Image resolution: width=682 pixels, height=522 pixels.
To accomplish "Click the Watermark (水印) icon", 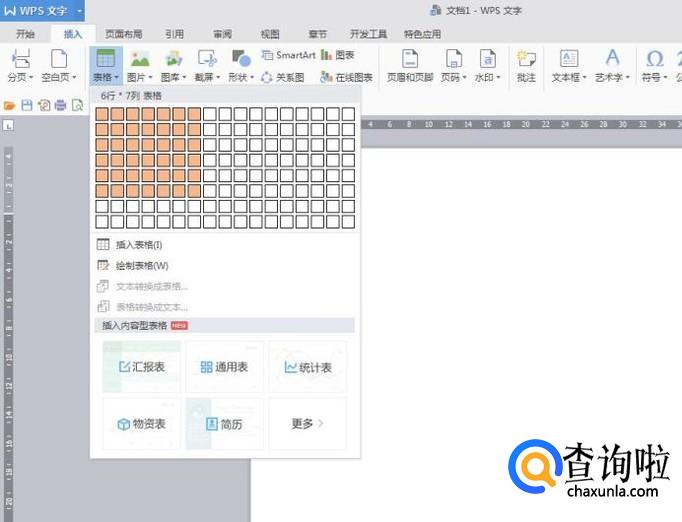I will coord(487,58).
